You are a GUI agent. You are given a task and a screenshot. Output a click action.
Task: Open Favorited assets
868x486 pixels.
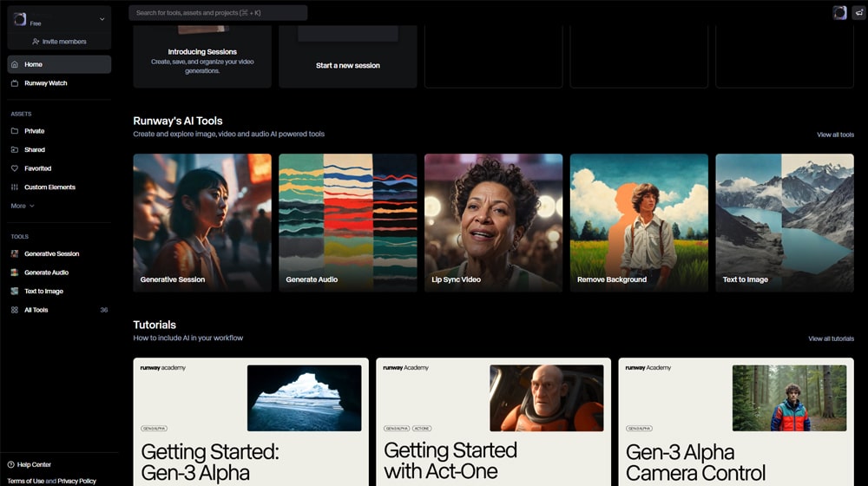coord(59,168)
